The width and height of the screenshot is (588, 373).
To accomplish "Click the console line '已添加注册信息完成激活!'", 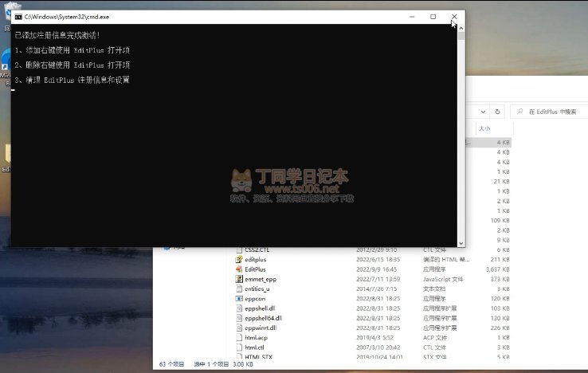I will [57, 35].
